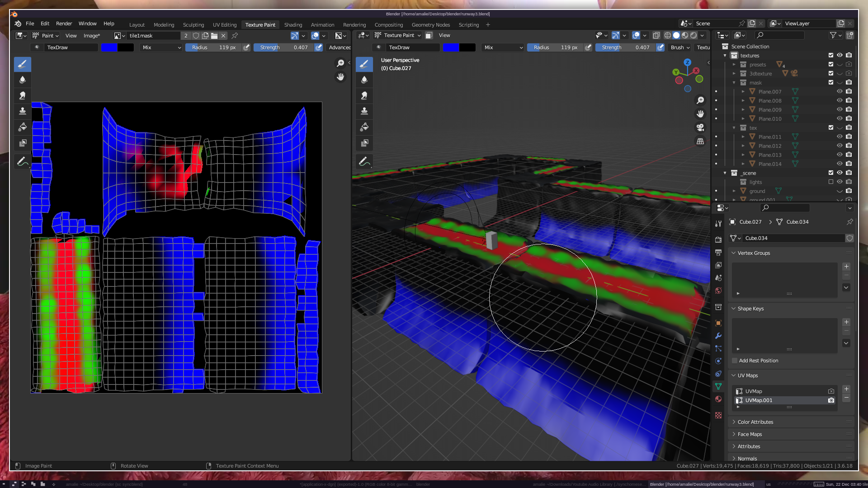Open the Mix blend mode dropdown in image editor
The height and width of the screenshot is (488, 868).
click(161, 47)
